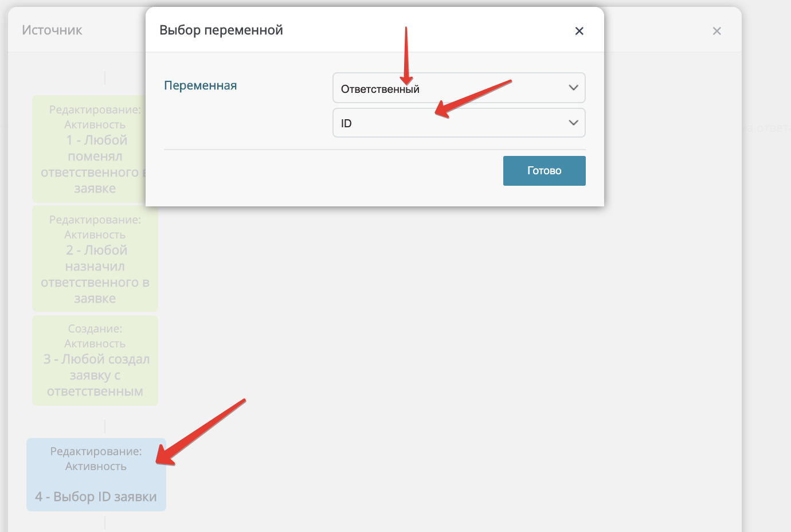Click connector line between blocks 3 and 4
Viewport: 791px width, 532px height.
(105, 427)
